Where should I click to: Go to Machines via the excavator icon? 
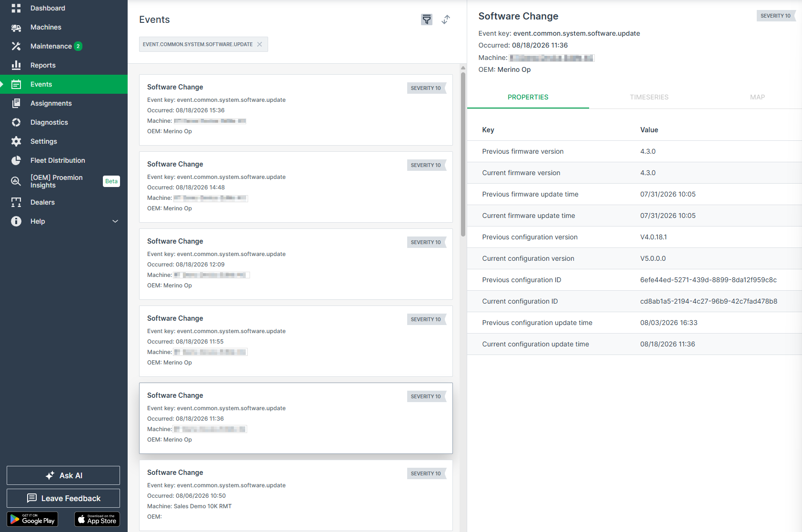pos(16,27)
